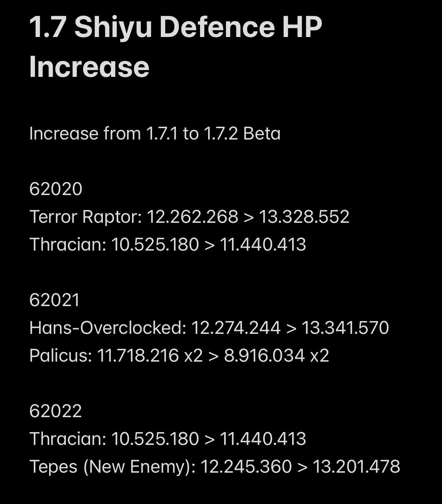
Task: Tap the value 13.328.552
Action: [x=304, y=216]
